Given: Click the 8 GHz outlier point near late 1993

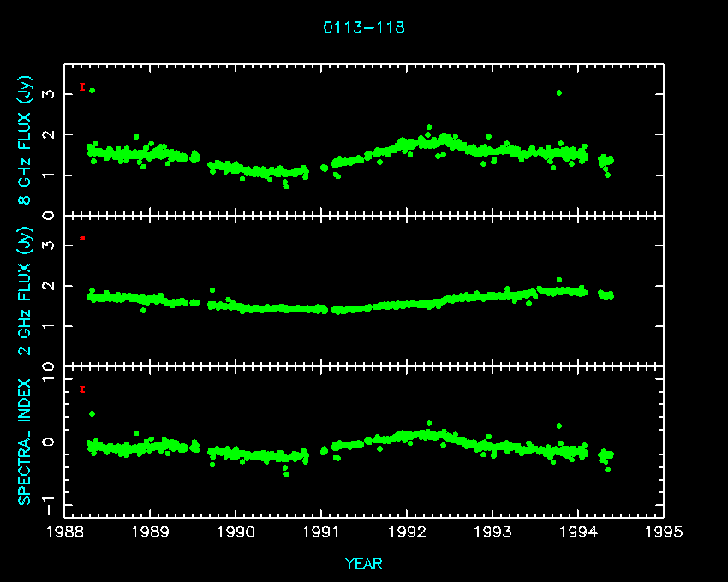Looking at the screenshot, I should [558, 92].
